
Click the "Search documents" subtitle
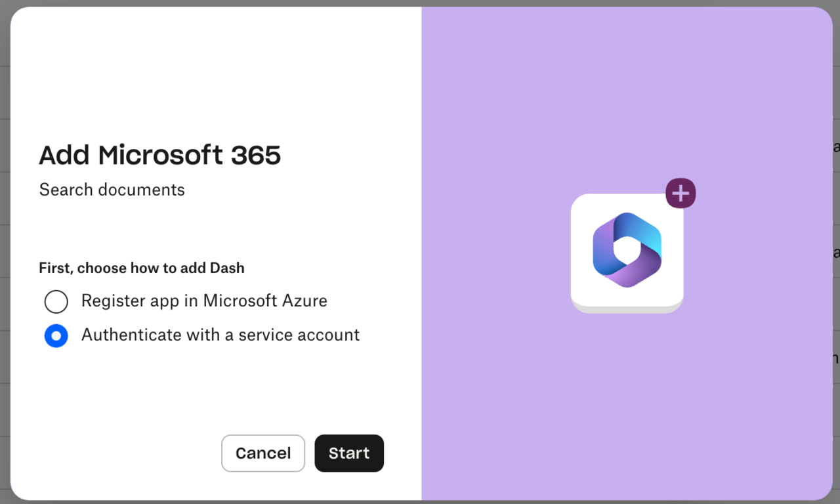[112, 190]
